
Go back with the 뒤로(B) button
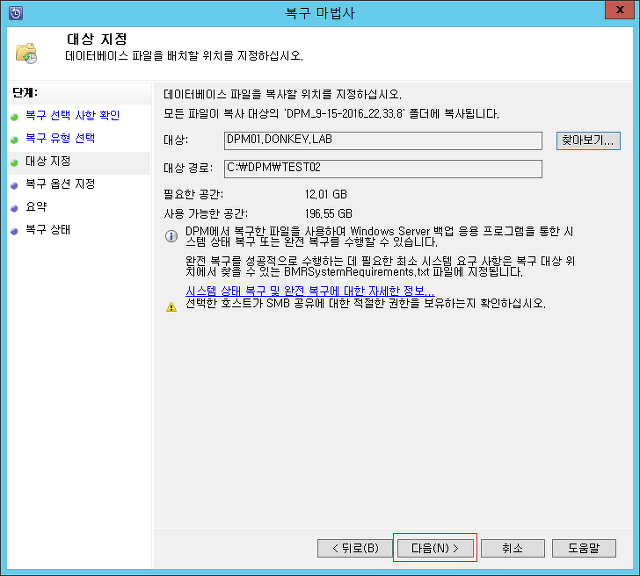pyautogui.click(x=355, y=548)
